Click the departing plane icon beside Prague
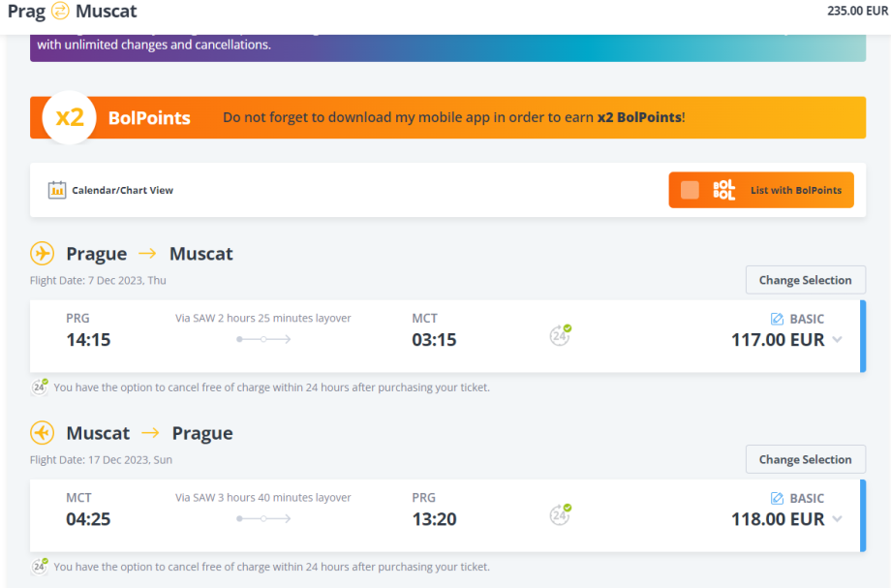Screen dimensions: 891x588 coord(43,254)
